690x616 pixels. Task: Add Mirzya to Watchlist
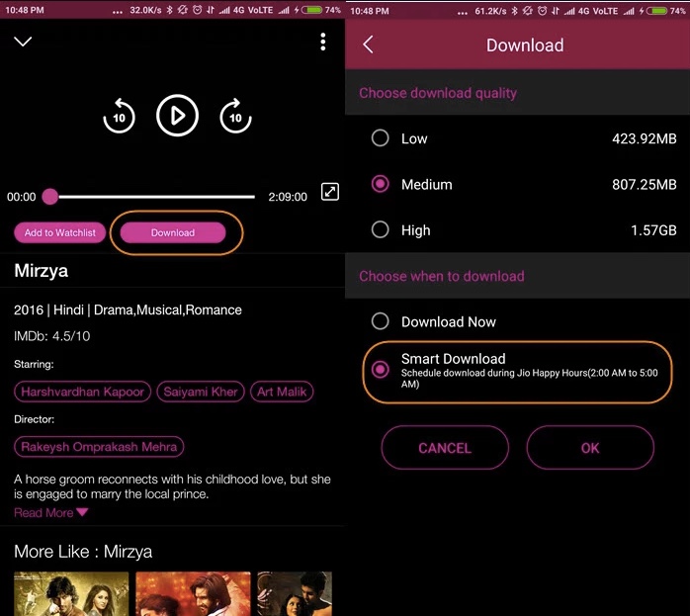pos(60,232)
